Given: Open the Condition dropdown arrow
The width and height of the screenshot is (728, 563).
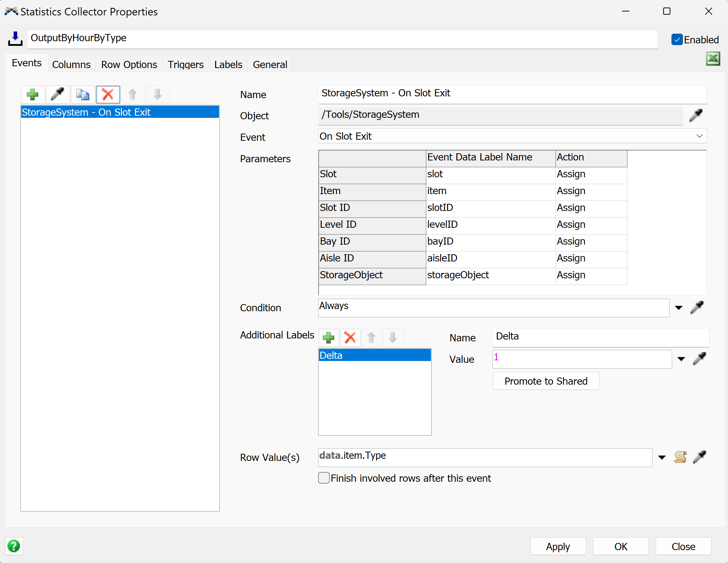Looking at the screenshot, I should pos(679,308).
